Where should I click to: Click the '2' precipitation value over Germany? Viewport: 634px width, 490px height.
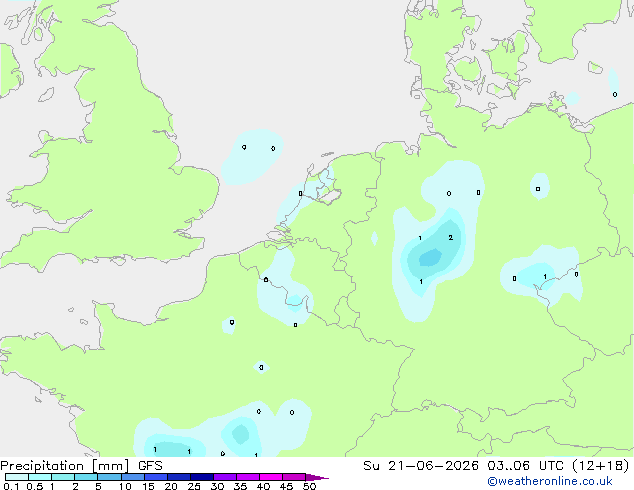pos(450,237)
